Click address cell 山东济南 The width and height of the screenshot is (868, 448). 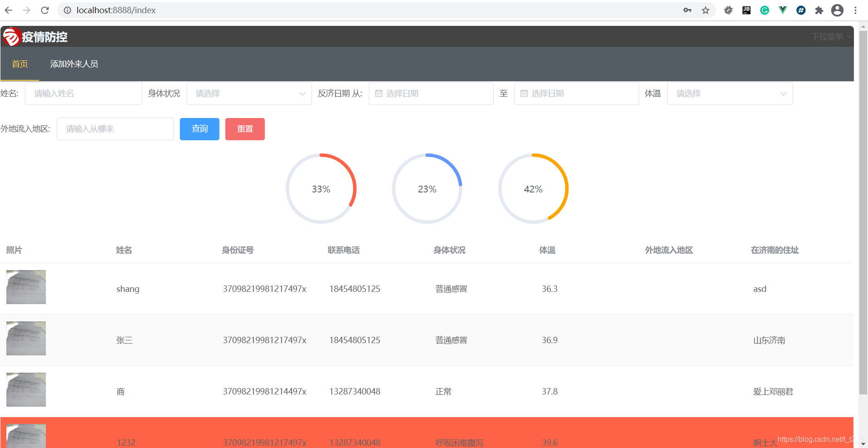(769, 340)
